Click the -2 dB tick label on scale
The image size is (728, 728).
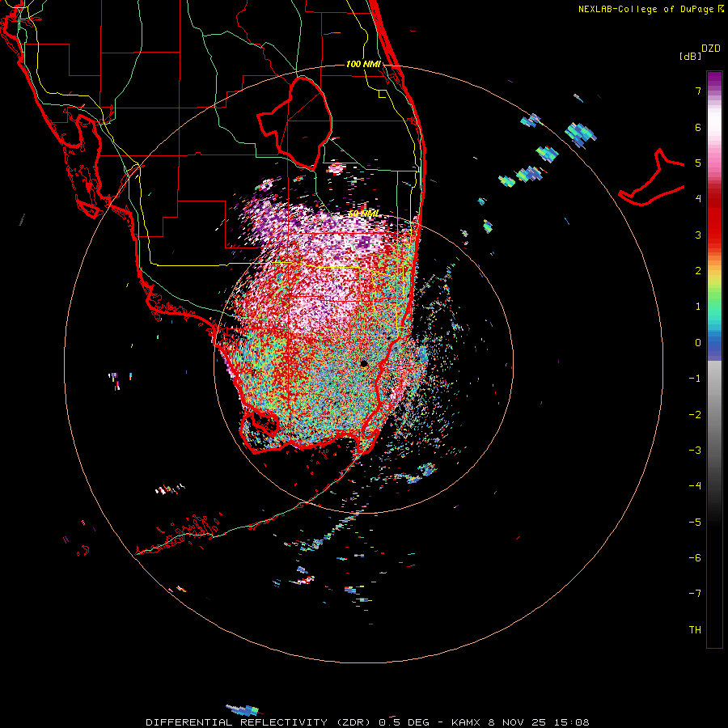(x=695, y=415)
